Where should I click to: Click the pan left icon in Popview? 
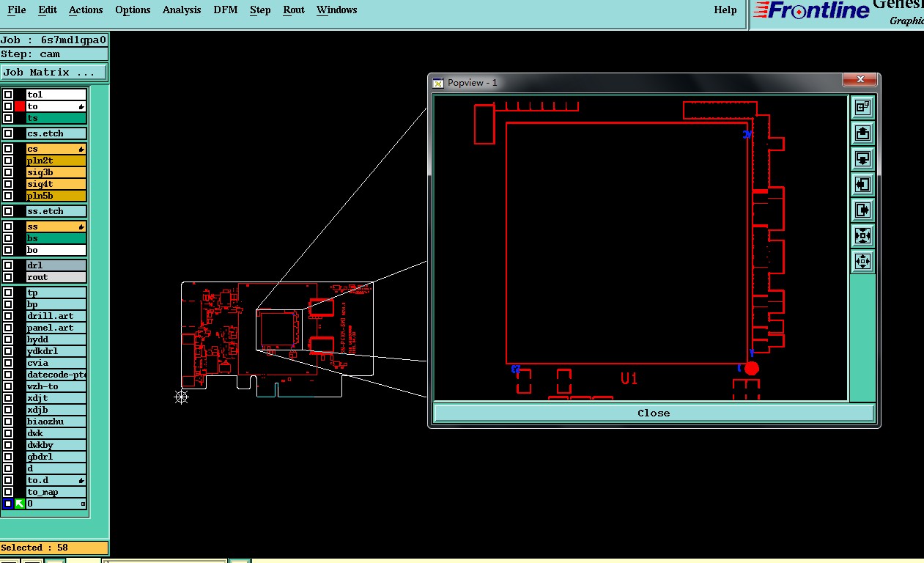(x=862, y=184)
